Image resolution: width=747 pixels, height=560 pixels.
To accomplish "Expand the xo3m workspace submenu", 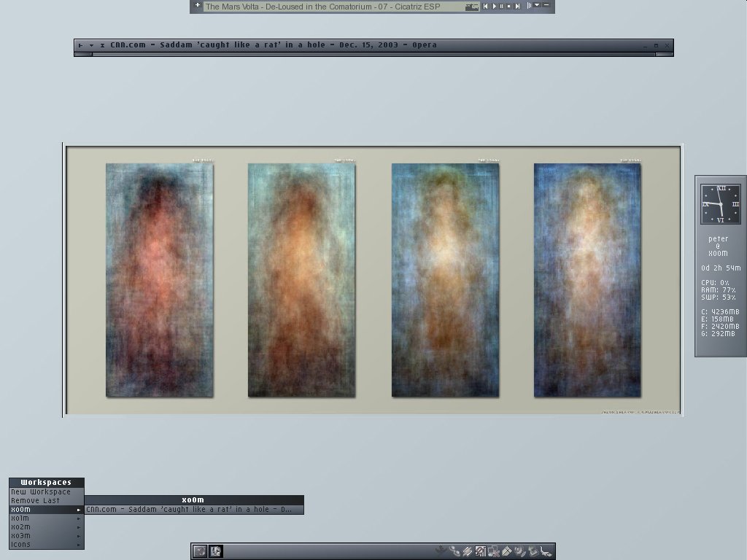I will click(46, 536).
